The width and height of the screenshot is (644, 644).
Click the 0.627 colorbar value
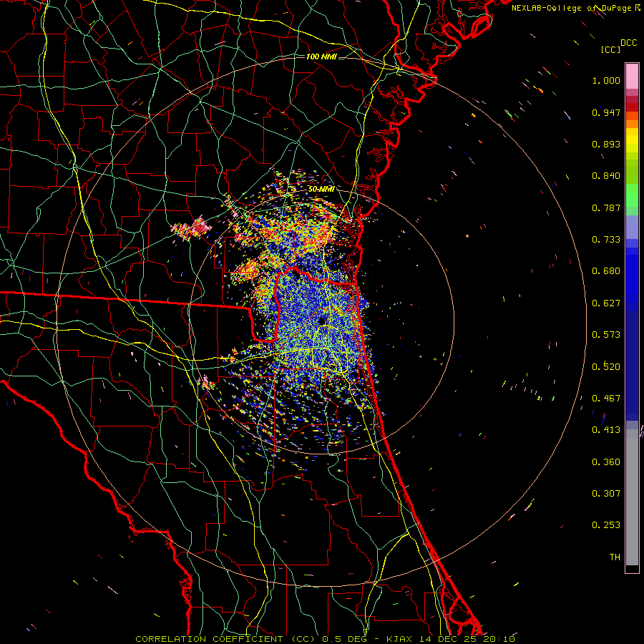point(606,303)
